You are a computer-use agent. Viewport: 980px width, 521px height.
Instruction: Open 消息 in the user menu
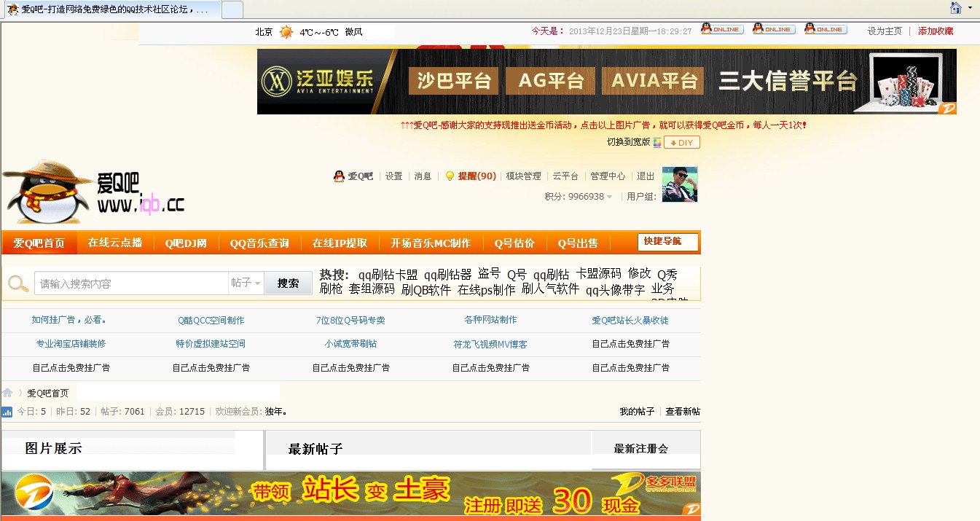pos(423,176)
